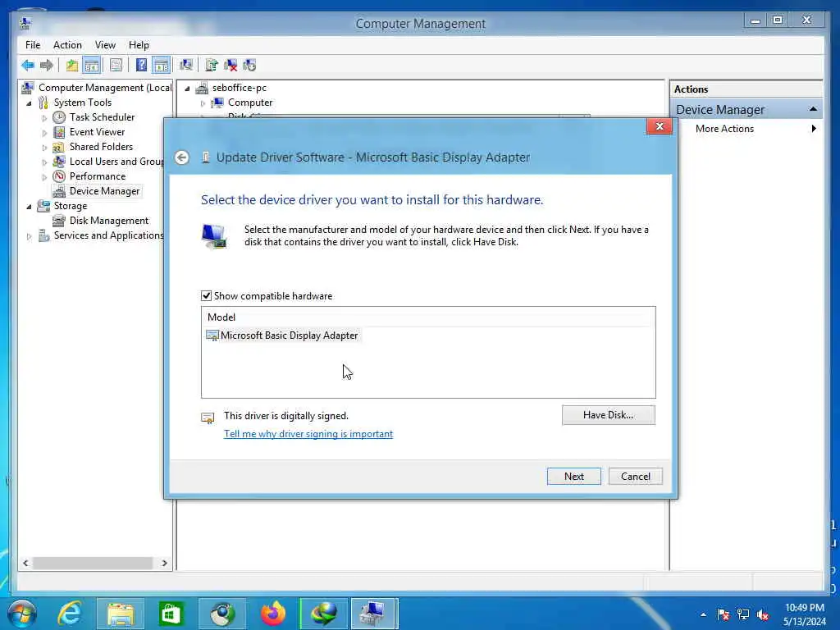Toggle Show/Hide Console Tree toolbar icon
Viewport: 840px width, 630px height.
pos(92,66)
